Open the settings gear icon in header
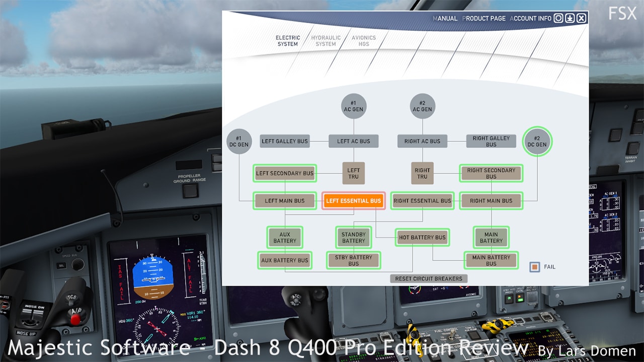The width and height of the screenshot is (644, 362). point(558,19)
